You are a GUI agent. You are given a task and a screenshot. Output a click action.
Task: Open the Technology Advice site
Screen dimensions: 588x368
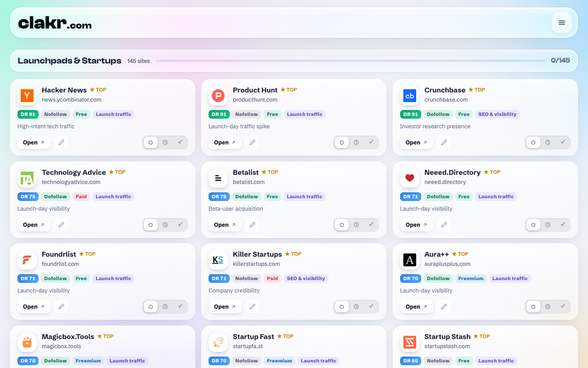[34, 225]
